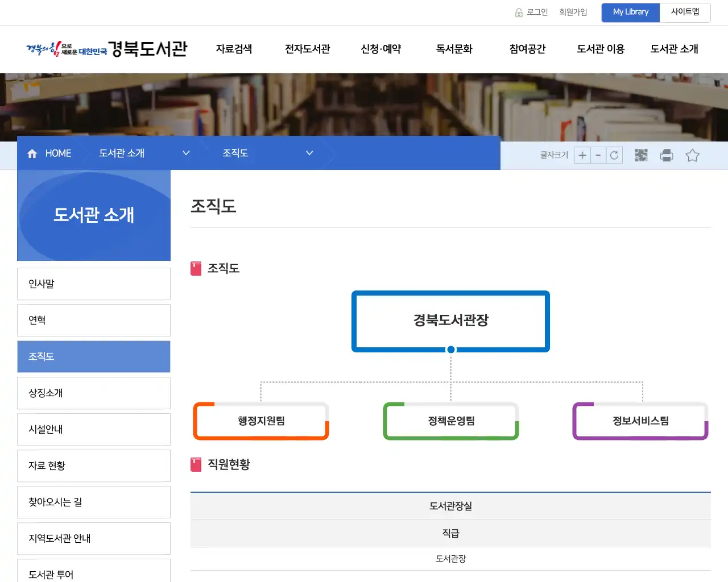
Task: Open the 조직도 breadcrumb dropdown chevron
Action: [309, 153]
